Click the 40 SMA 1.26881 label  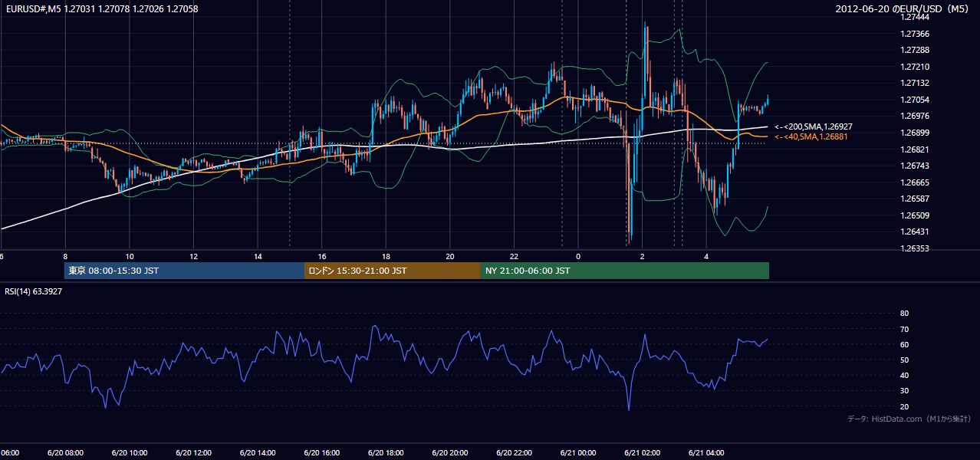click(811, 136)
